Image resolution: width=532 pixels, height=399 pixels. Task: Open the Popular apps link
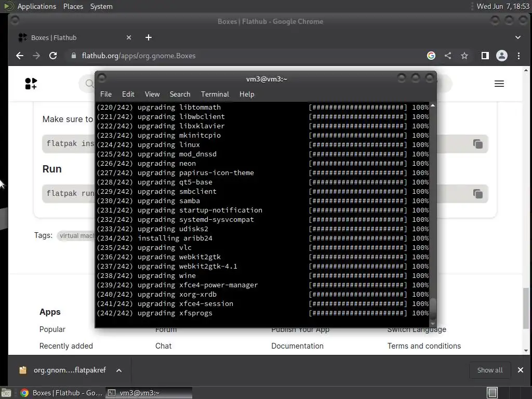point(52,329)
